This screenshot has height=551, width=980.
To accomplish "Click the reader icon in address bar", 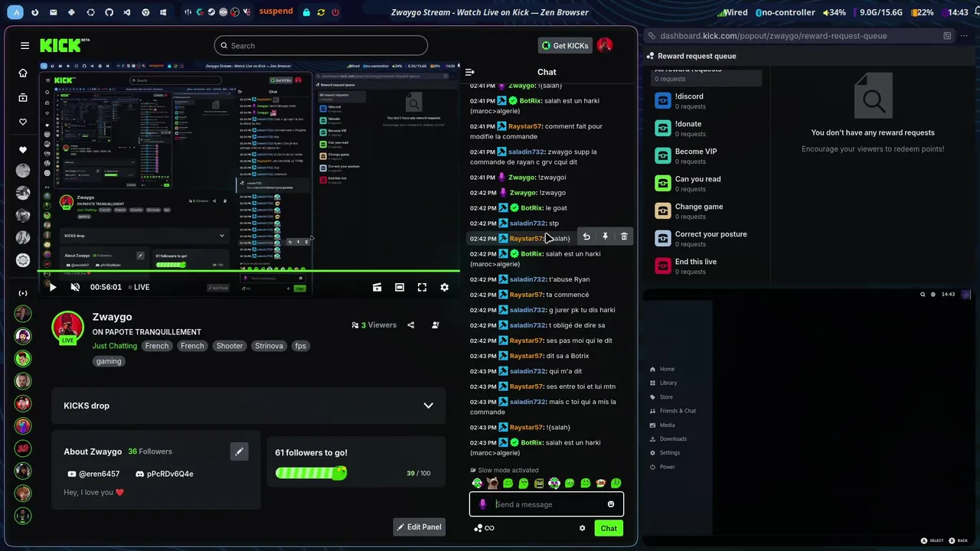I will pyautogui.click(x=947, y=36).
